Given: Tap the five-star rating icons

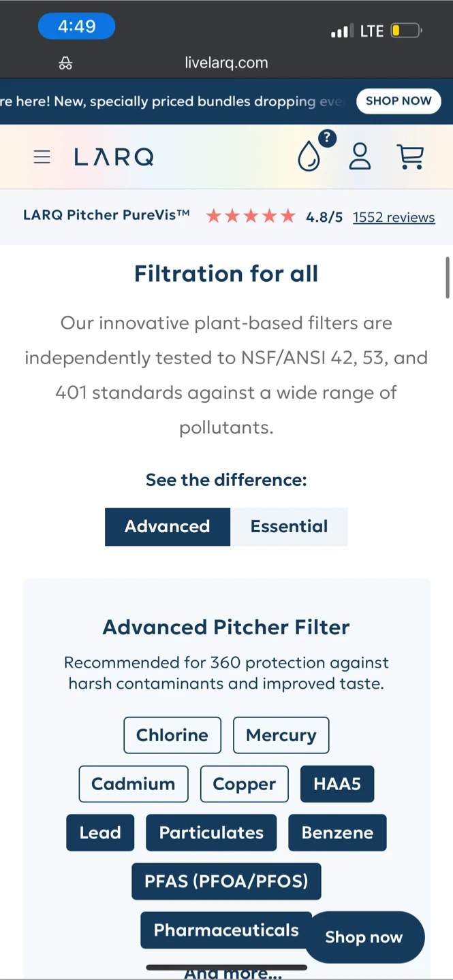Looking at the screenshot, I should tap(251, 216).
